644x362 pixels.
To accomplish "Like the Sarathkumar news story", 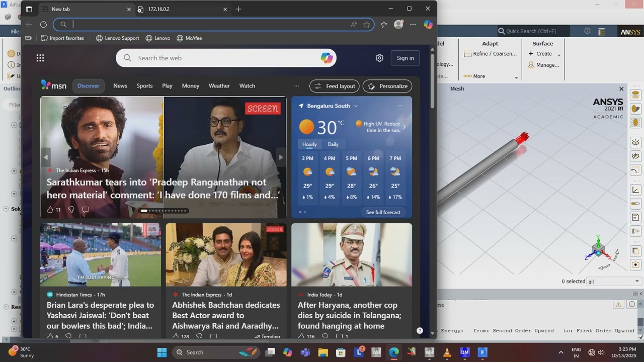I will point(50,210).
